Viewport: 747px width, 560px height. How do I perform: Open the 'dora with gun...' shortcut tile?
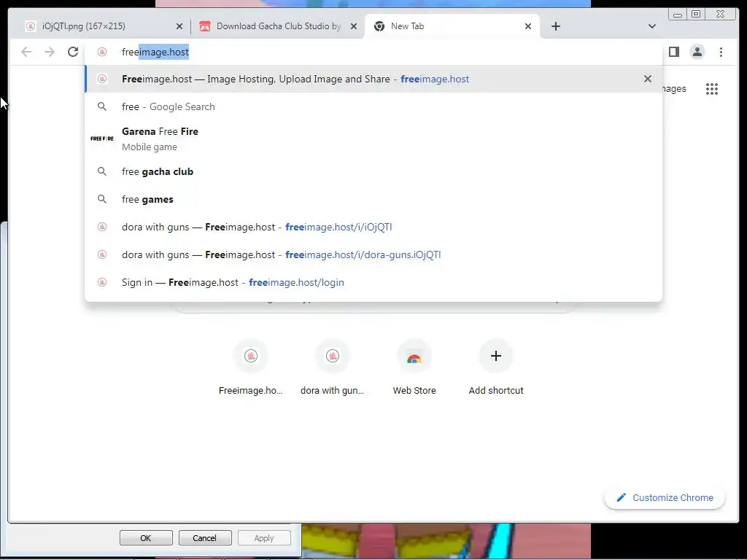[x=333, y=367]
